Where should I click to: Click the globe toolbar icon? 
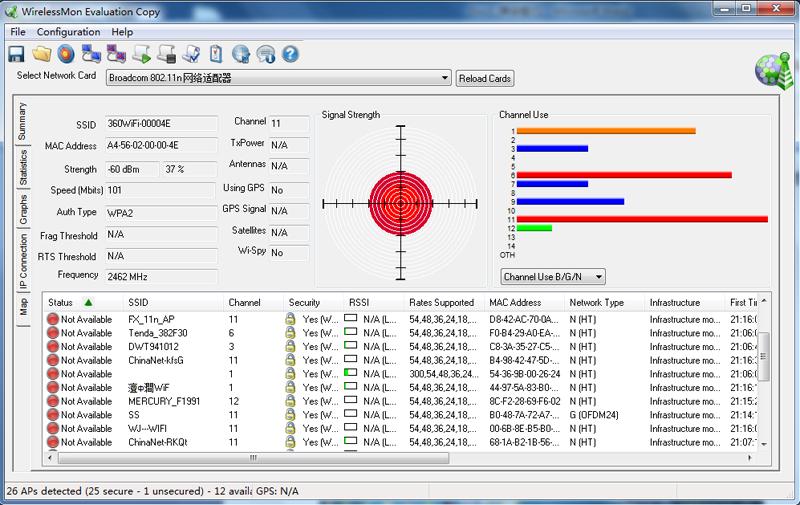[241, 54]
